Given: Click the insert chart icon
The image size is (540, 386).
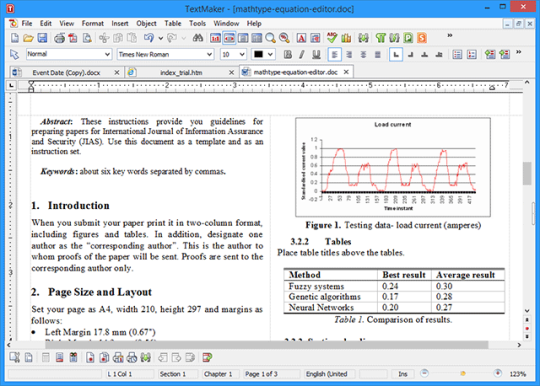Looking at the screenshot, I should pyautogui.click(x=346, y=38).
